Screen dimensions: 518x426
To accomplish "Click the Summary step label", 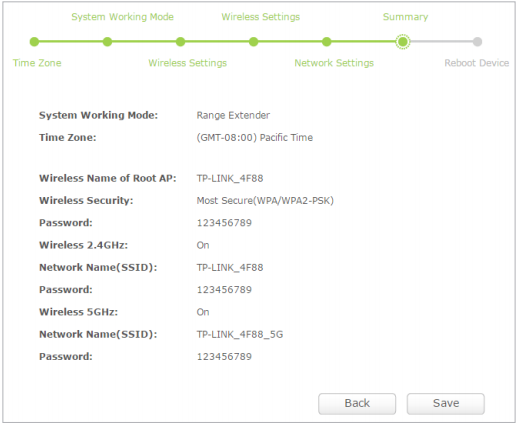I will click(x=405, y=17).
